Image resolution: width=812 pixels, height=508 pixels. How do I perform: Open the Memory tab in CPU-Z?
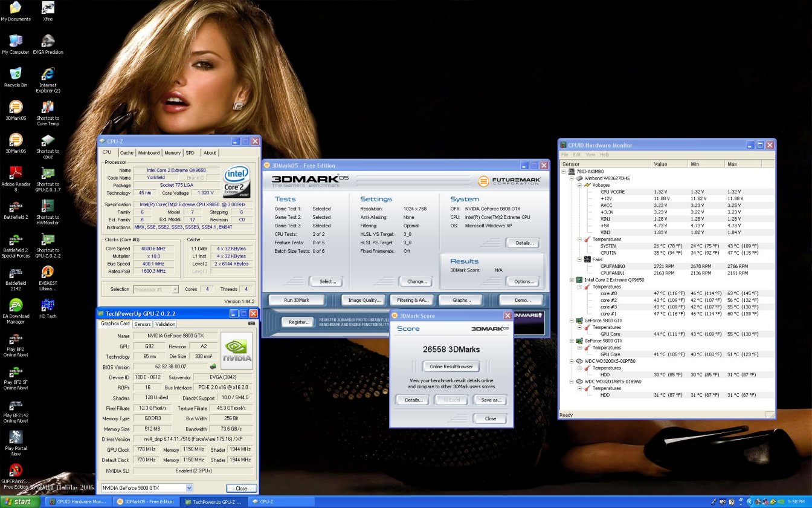click(x=172, y=153)
